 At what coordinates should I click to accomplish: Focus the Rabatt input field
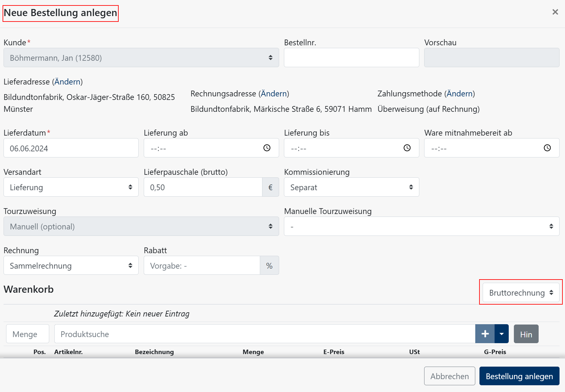click(x=202, y=265)
